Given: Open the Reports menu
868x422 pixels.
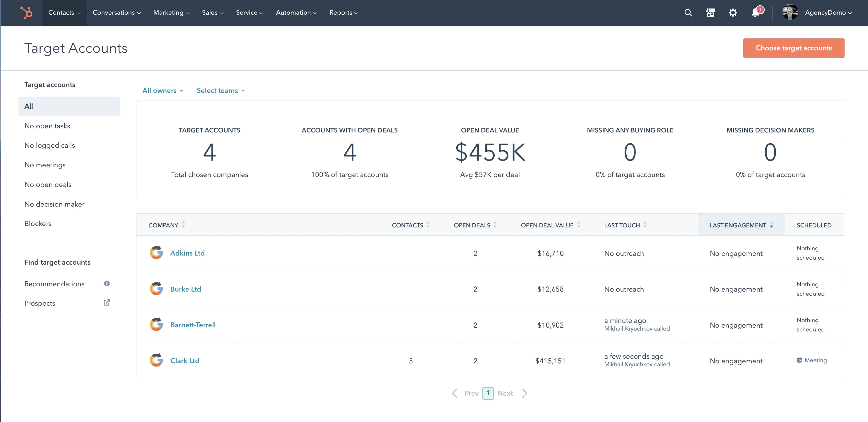Looking at the screenshot, I should (343, 13).
